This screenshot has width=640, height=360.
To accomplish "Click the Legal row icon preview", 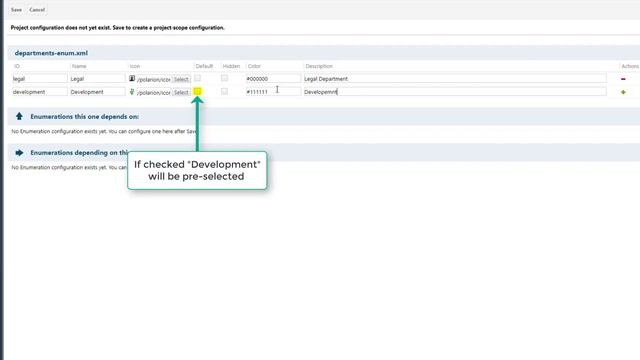I will (132, 78).
